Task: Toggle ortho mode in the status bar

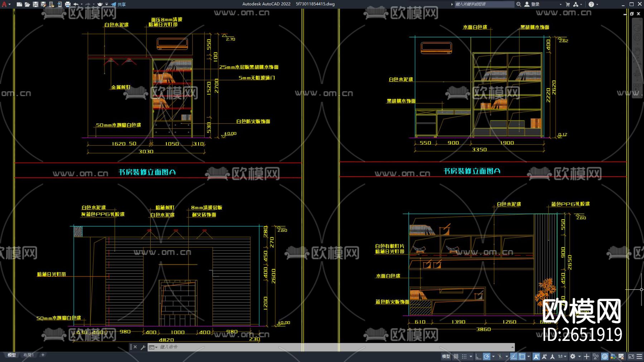Action: click(478, 356)
